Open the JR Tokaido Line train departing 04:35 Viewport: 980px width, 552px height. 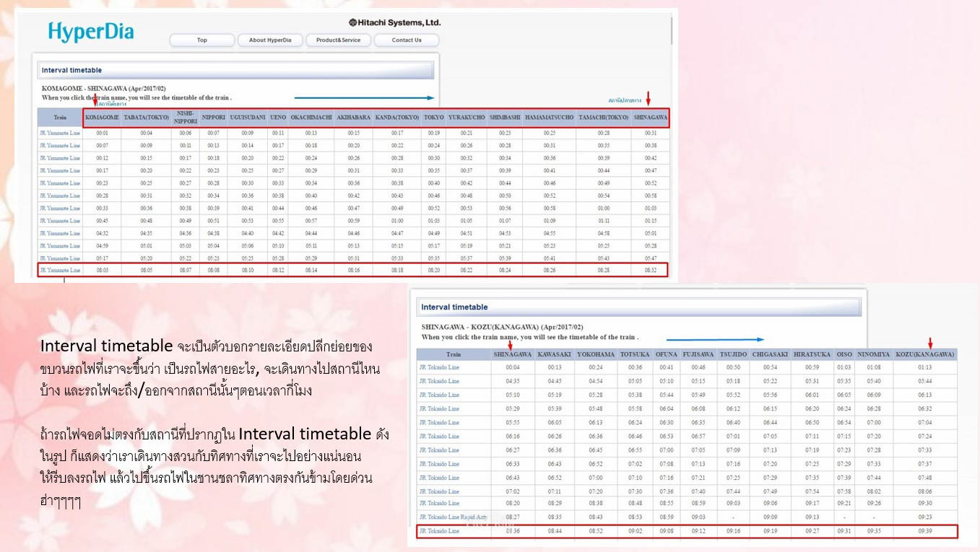click(439, 381)
